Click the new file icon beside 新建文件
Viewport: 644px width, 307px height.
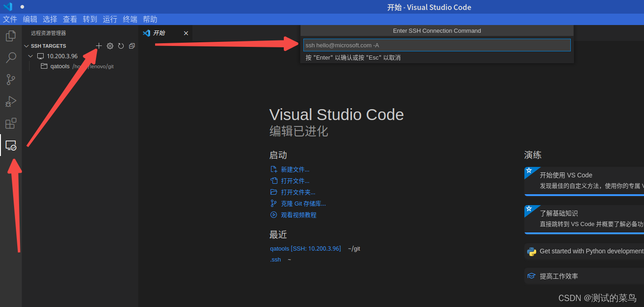point(274,170)
